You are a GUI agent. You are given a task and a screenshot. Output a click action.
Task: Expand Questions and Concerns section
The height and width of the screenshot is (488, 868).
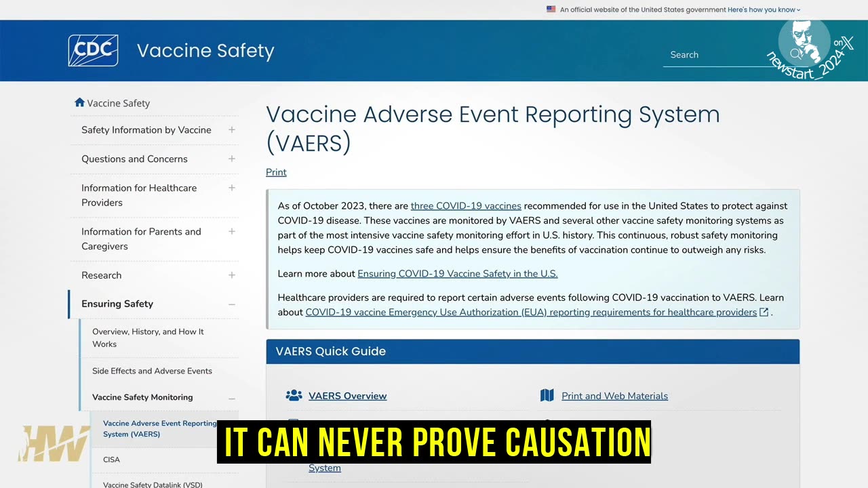click(x=232, y=159)
